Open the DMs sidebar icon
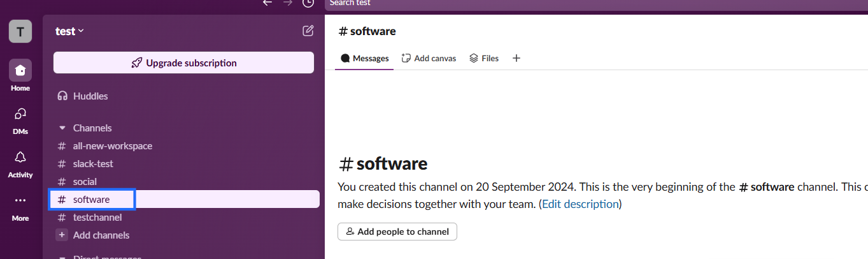Screen dimensions: 868x259 coord(20,120)
